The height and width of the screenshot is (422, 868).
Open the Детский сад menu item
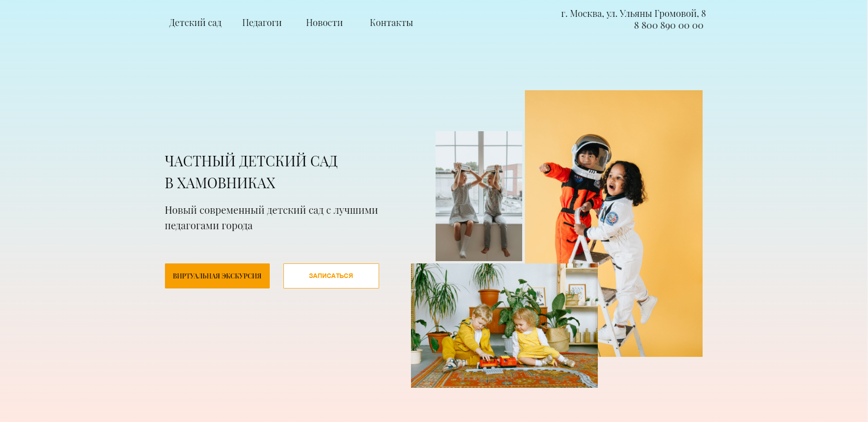[195, 23]
